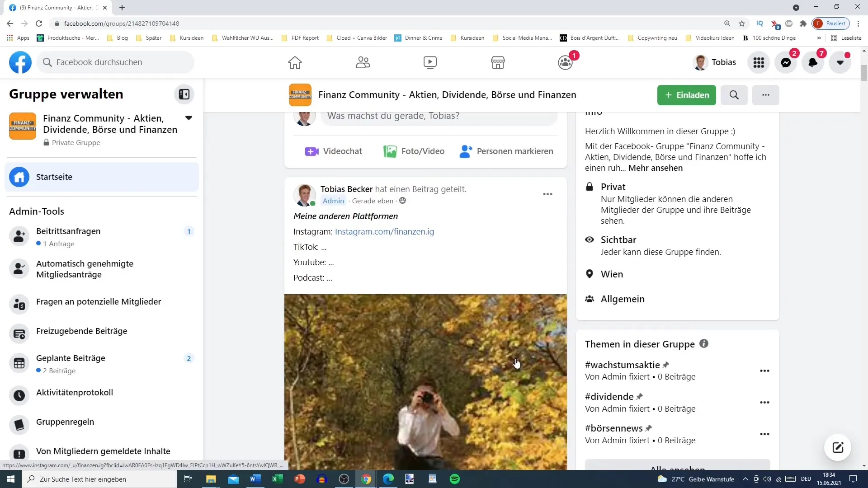Click the Facebook logo icon

pyautogui.click(x=20, y=62)
